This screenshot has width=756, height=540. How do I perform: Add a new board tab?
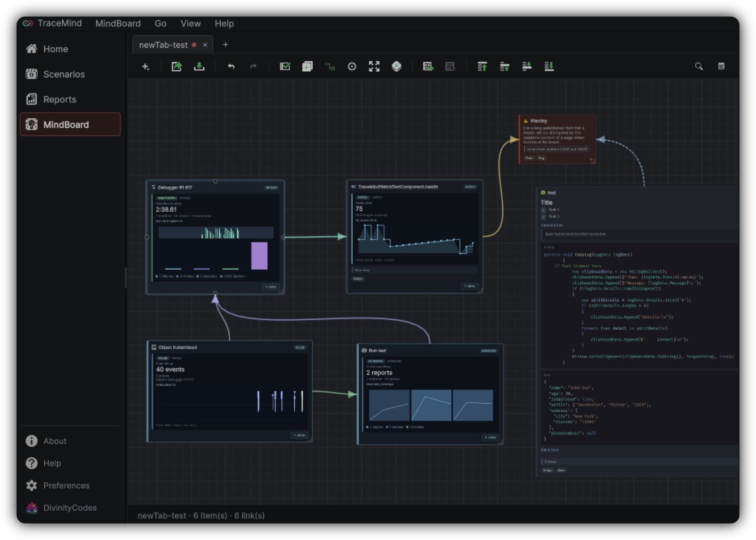click(x=225, y=44)
